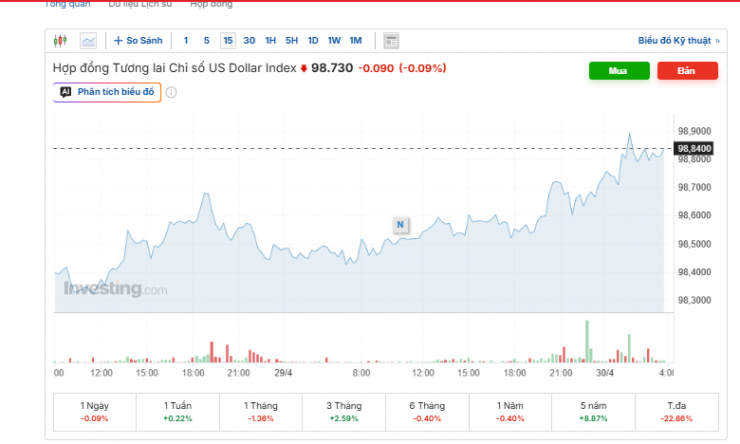The width and height of the screenshot is (740, 444).
Task: Click the info icon beside Phân tích biểu đồ
Action: (x=171, y=92)
